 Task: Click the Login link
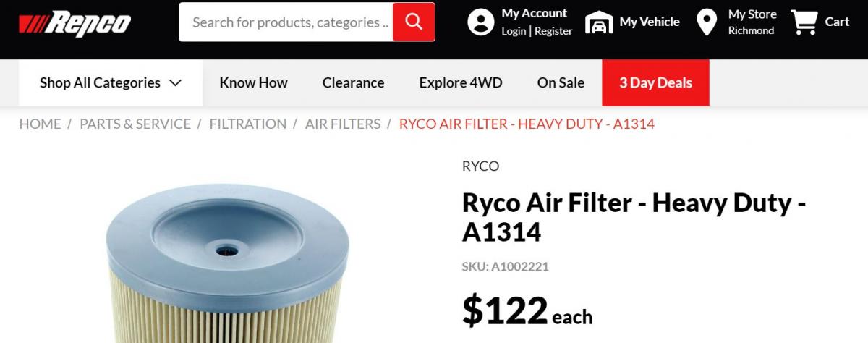point(514,31)
